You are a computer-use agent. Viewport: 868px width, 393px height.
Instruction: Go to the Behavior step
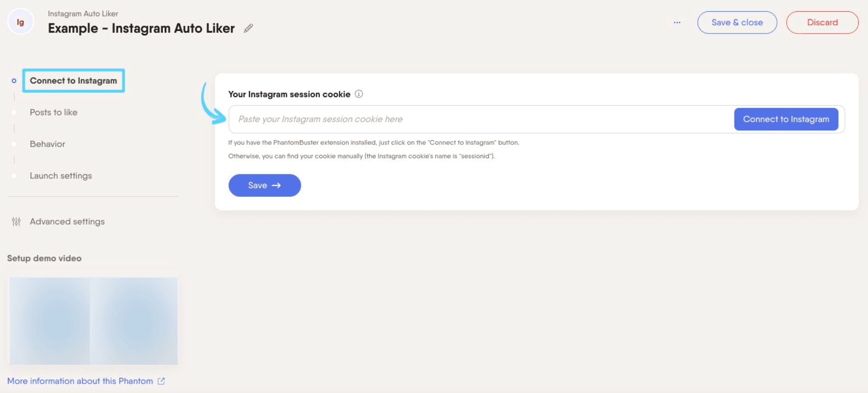[x=47, y=144]
